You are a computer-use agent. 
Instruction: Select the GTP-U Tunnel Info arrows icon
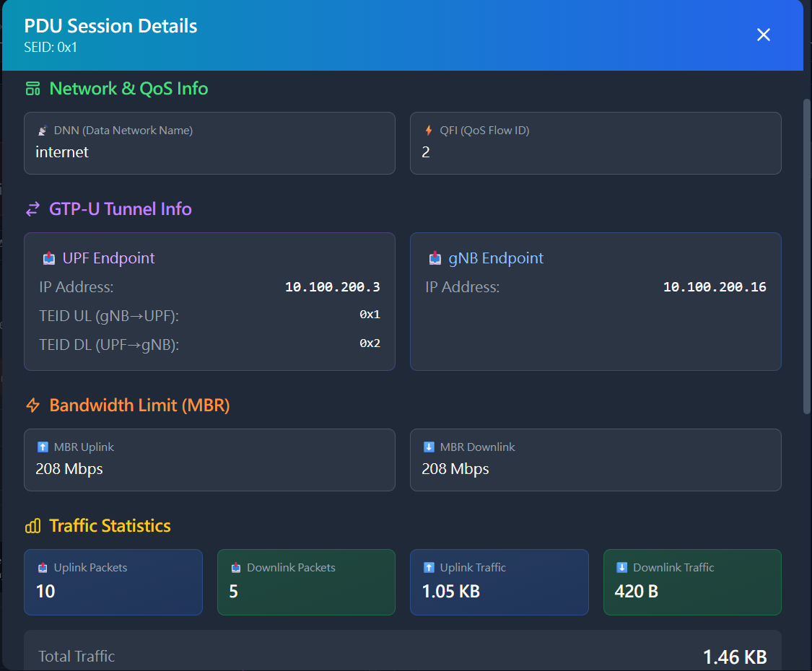[x=32, y=209]
